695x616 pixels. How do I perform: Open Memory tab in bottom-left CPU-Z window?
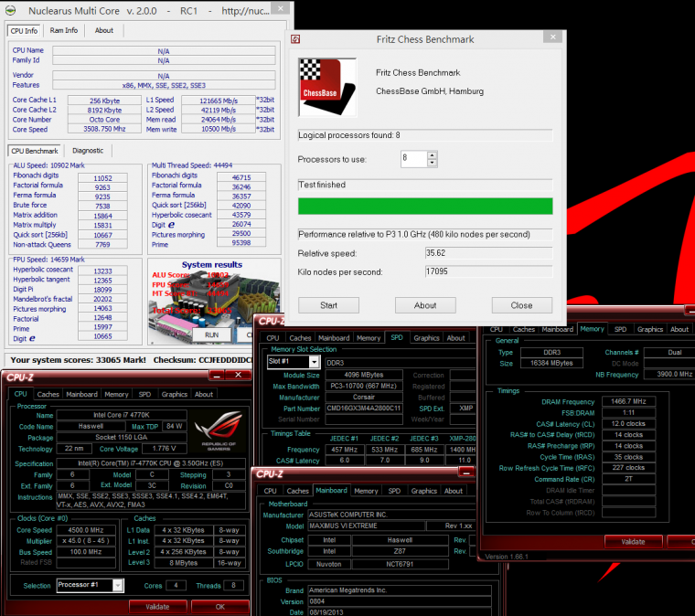(x=116, y=394)
